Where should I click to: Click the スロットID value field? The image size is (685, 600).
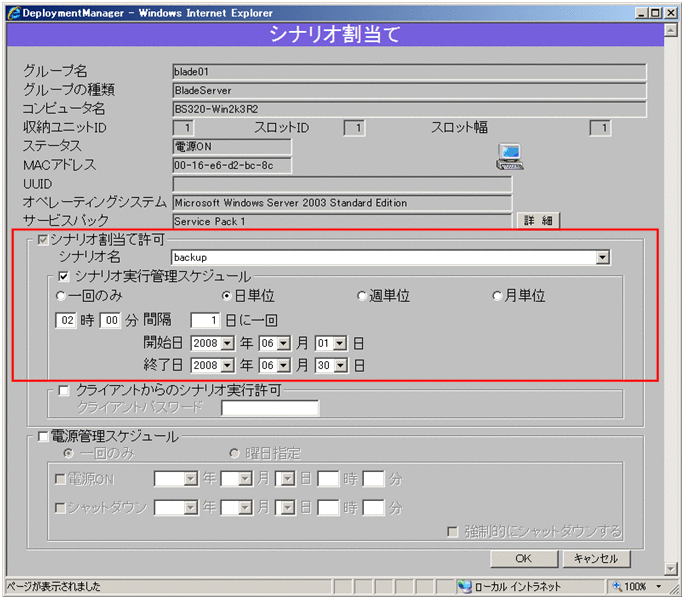tap(354, 128)
